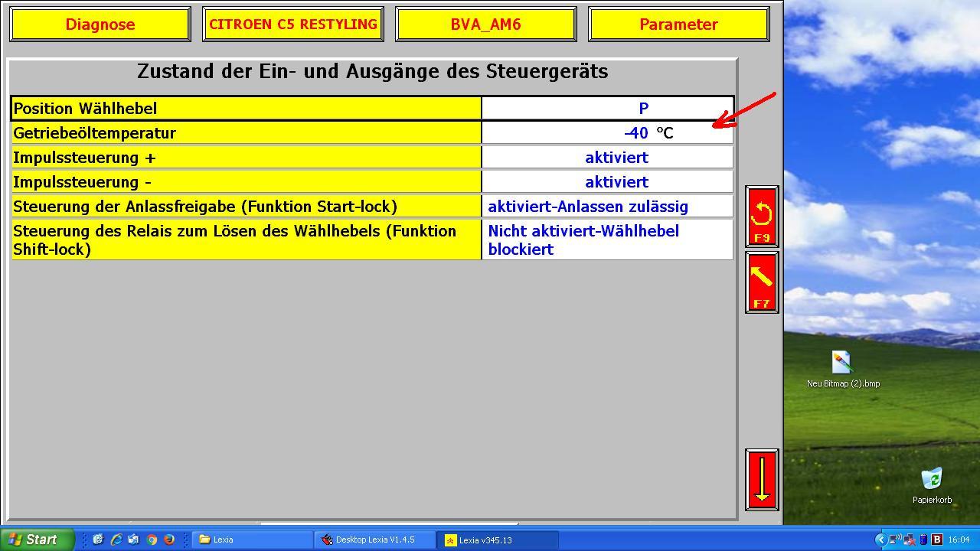The height and width of the screenshot is (551, 980).
Task: Select the Position Wählhebel row label
Action: coord(247,109)
